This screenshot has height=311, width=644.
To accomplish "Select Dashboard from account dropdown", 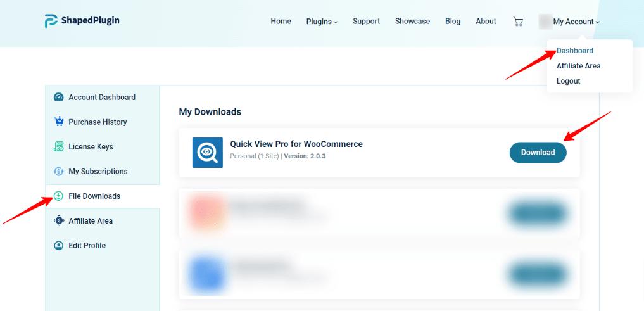I will 574,51.
